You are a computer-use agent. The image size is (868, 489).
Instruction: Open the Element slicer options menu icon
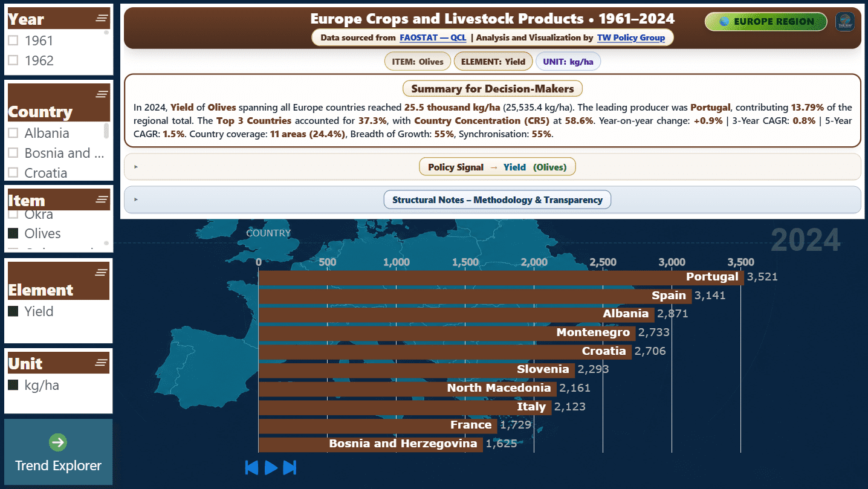point(102,273)
